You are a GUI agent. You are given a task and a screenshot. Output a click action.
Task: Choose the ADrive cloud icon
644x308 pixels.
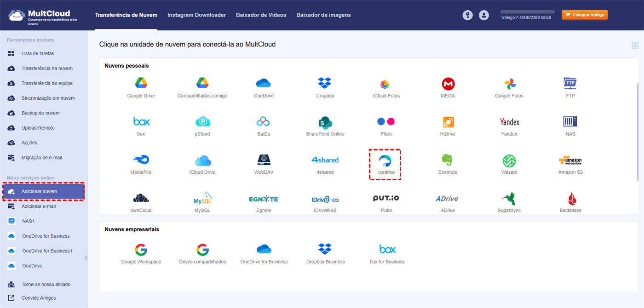447,199
